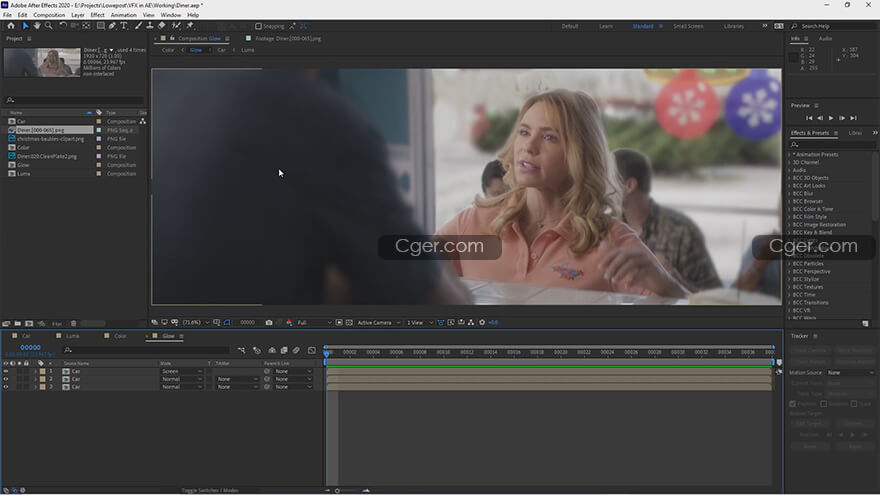This screenshot has height=495, width=880.
Task: Hide layer 2 Car with its eye icon
Action: point(6,379)
